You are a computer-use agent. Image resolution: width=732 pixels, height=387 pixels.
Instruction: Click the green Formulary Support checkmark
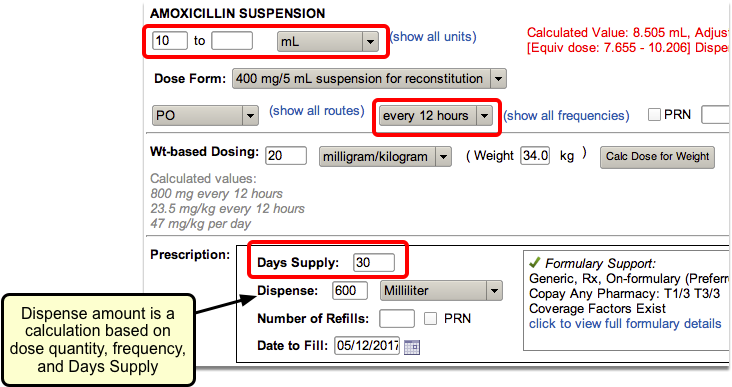coord(535,262)
